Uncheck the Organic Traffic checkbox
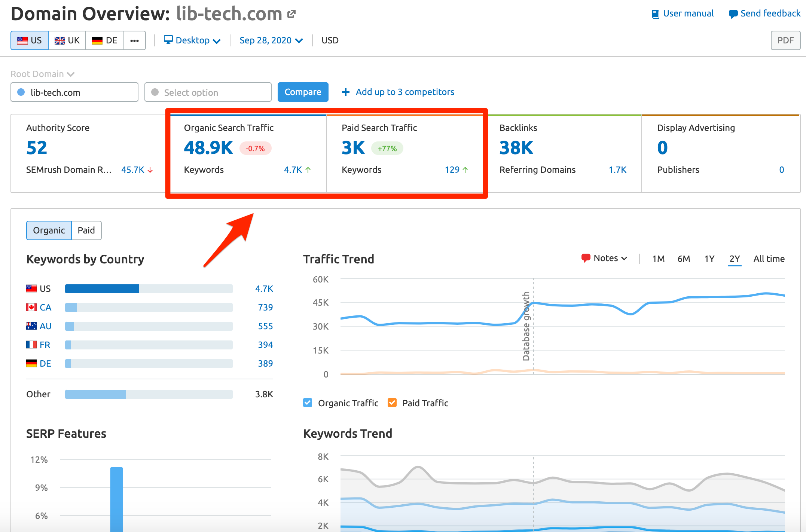This screenshot has height=532, width=806. (x=308, y=403)
